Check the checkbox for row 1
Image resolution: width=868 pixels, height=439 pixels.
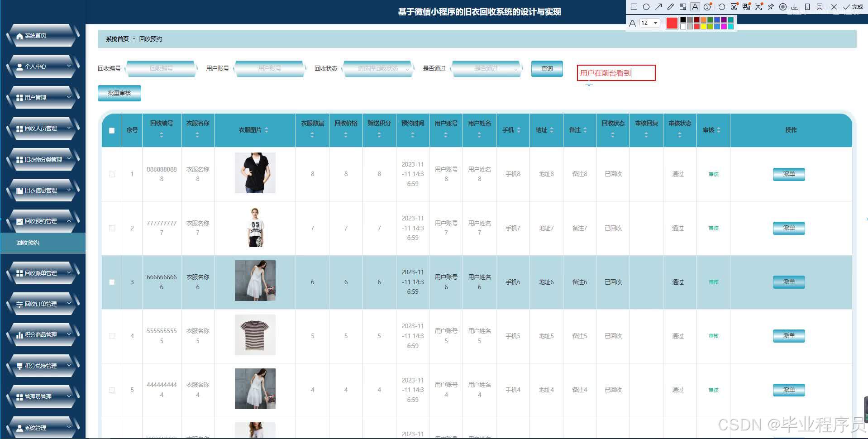coord(112,174)
